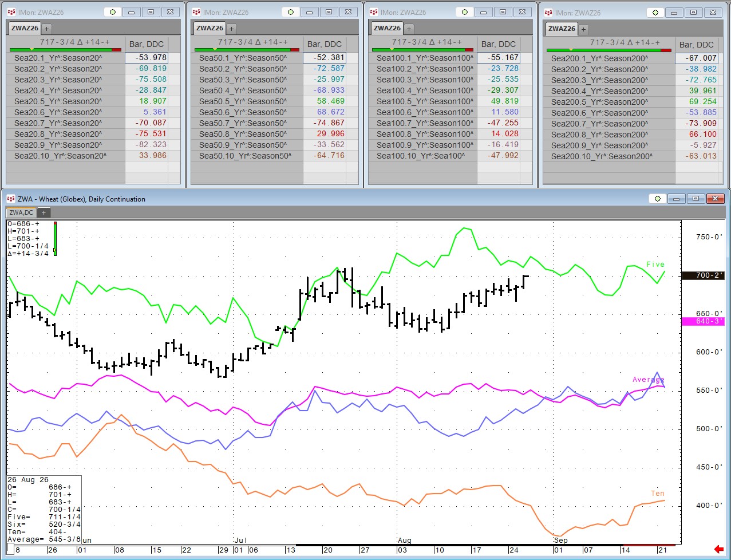Click the Bar, DDC column header in the Season100 window

(499, 44)
